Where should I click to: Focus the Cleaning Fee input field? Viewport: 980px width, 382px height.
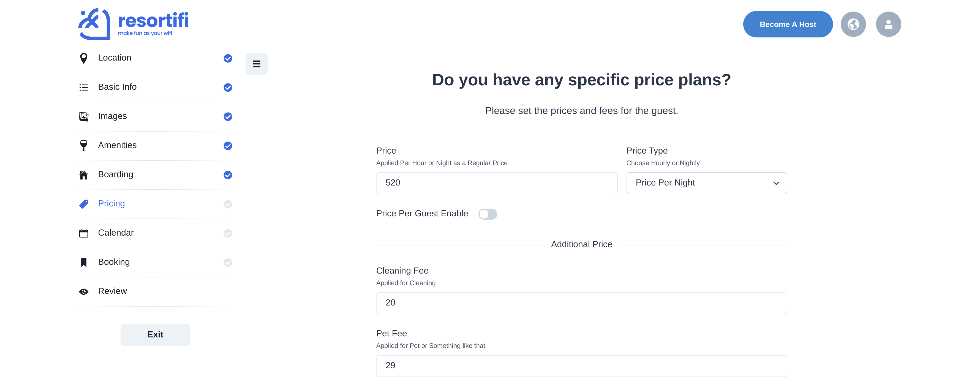(581, 303)
